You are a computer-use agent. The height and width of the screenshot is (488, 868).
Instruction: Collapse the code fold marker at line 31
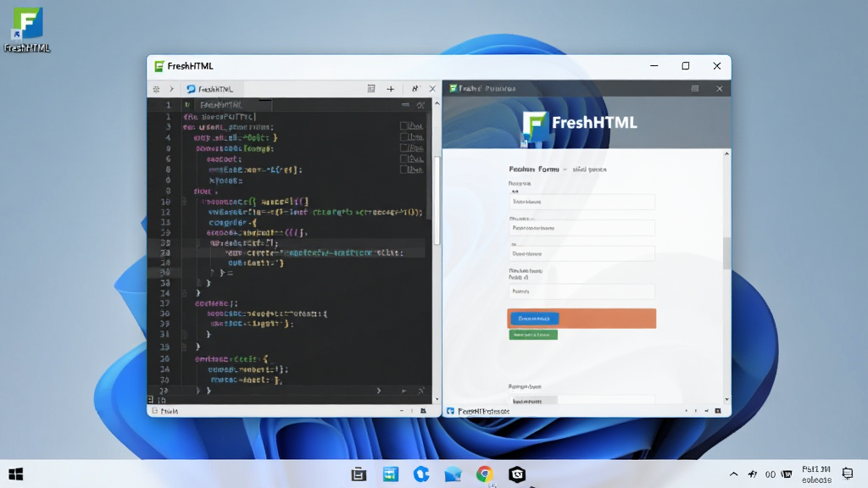184,334
